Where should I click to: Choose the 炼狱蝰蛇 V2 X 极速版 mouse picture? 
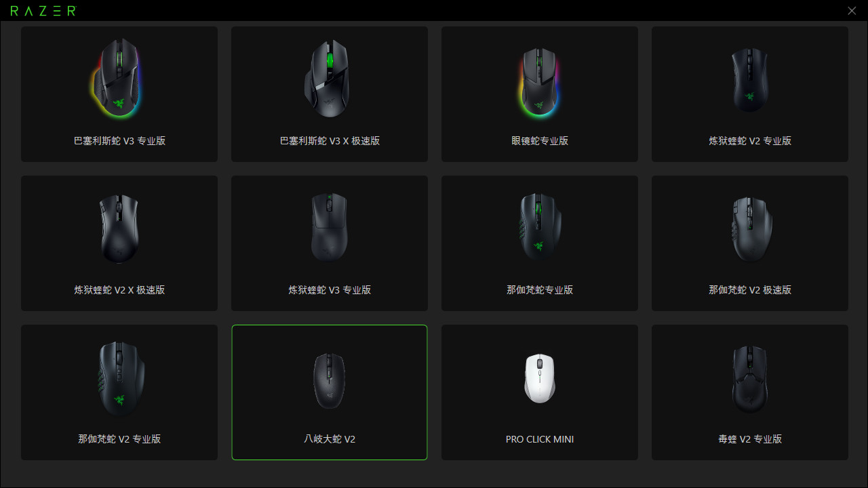pyautogui.click(x=119, y=228)
